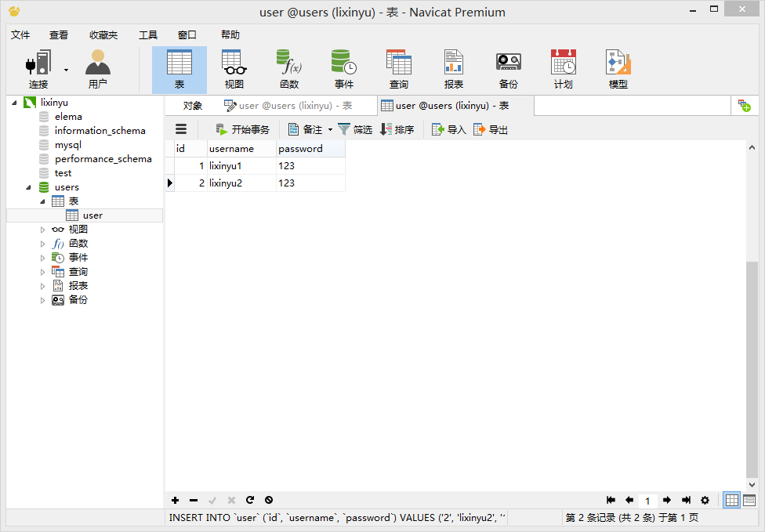Open the 报表 reports toolbar button

[x=454, y=70]
